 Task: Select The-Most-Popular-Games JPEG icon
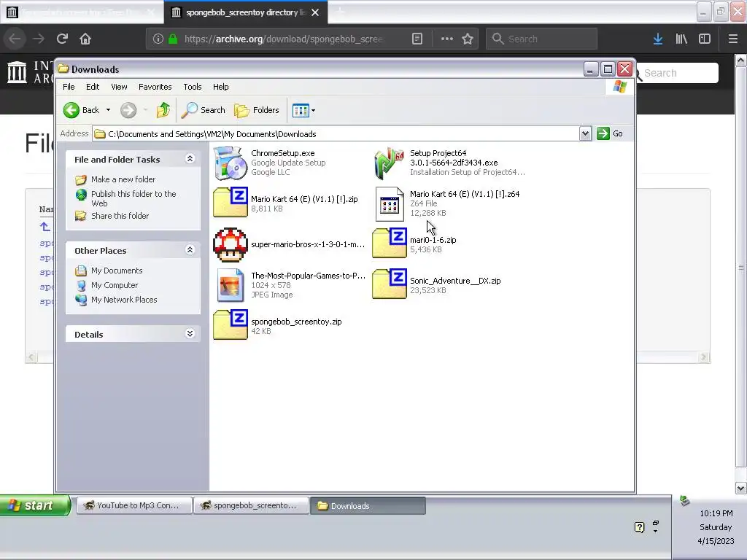pyautogui.click(x=230, y=285)
